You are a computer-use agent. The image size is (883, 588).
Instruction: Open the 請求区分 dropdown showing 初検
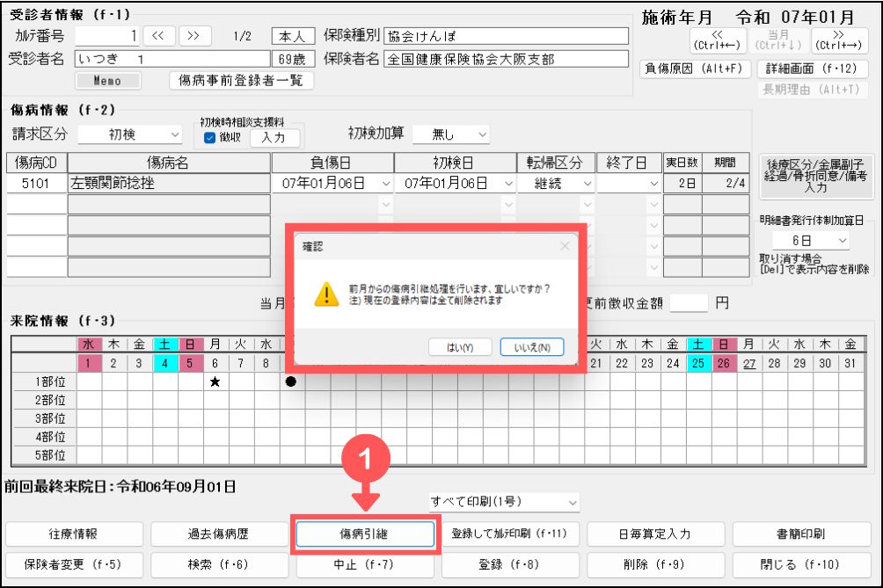[129, 134]
